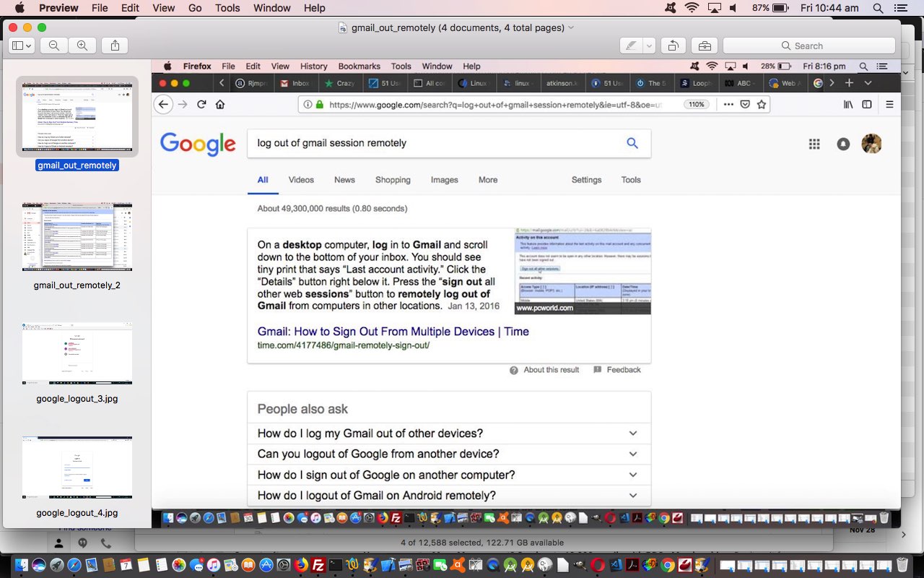Open the highlight color dropdown arrow

point(649,46)
